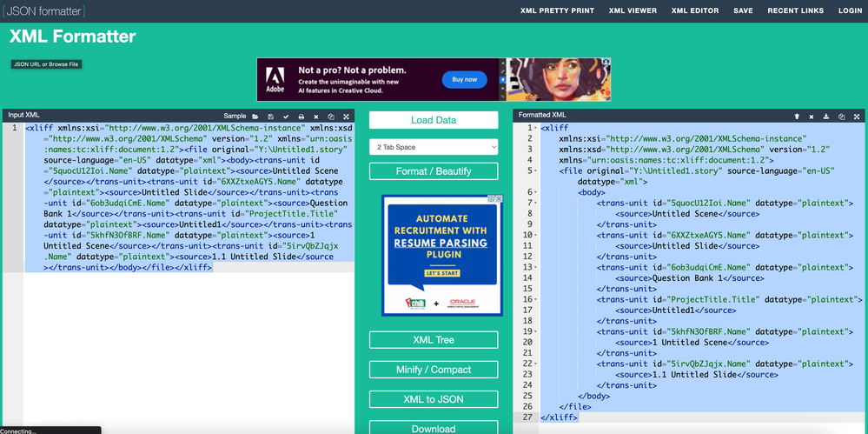Click the checkmark validate icon in Input XML
Viewport: 868px width, 434px height.
(x=286, y=116)
